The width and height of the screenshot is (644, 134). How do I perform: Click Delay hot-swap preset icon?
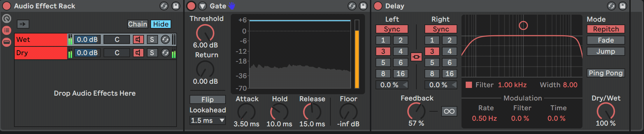pos(611,6)
